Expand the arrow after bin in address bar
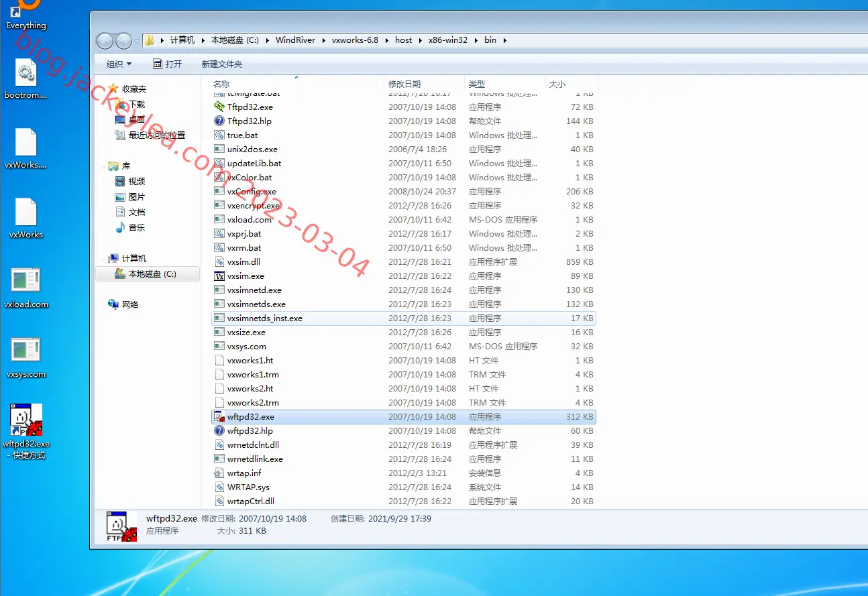Screen dimensions: 868x596 pyautogui.click(x=504, y=40)
